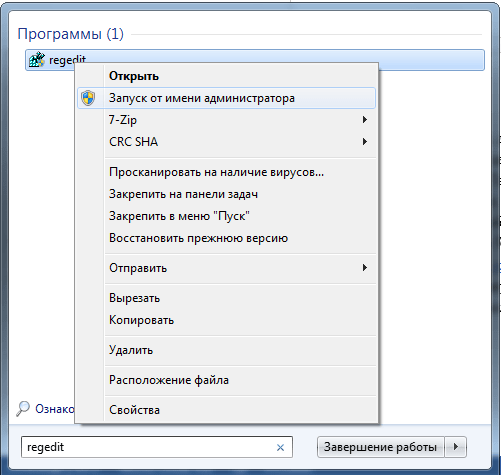Image resolution: width=501 pixels, height=475 pixels.
Task: Choose Запуск от имени администратора
Action: coord(226,98)
